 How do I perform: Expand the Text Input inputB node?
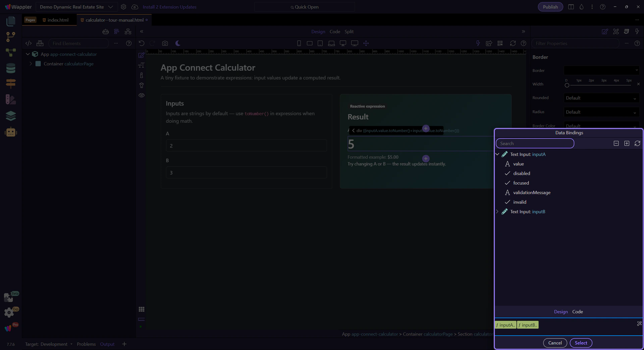click(497, 212)
